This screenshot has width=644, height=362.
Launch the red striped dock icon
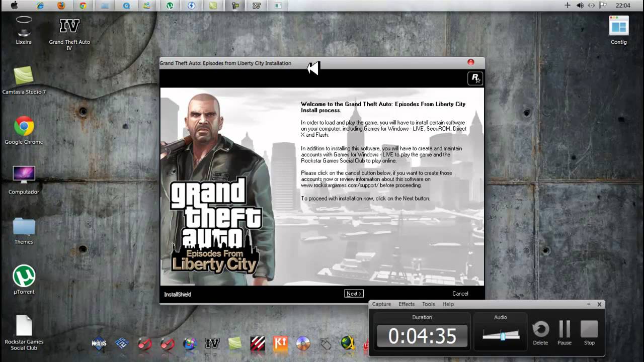click(258, 343)
